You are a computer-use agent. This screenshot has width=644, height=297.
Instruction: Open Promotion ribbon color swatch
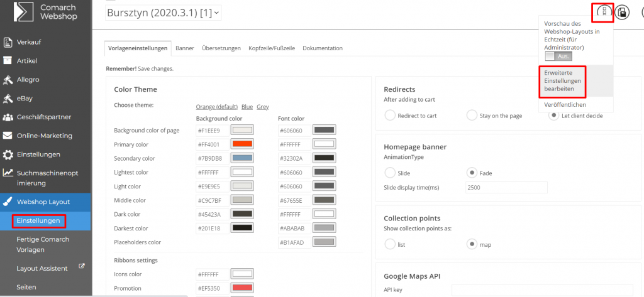[x=242, y=288]
